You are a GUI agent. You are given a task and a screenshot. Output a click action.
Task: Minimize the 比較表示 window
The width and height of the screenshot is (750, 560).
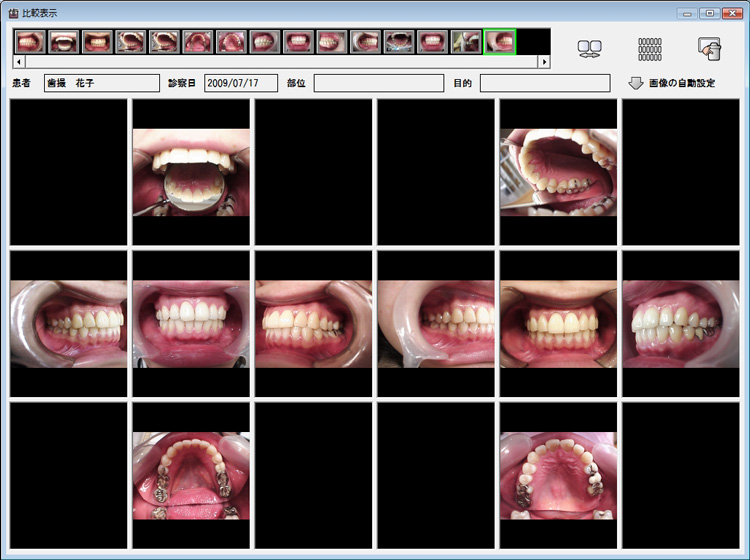click(x=687, y=13)
